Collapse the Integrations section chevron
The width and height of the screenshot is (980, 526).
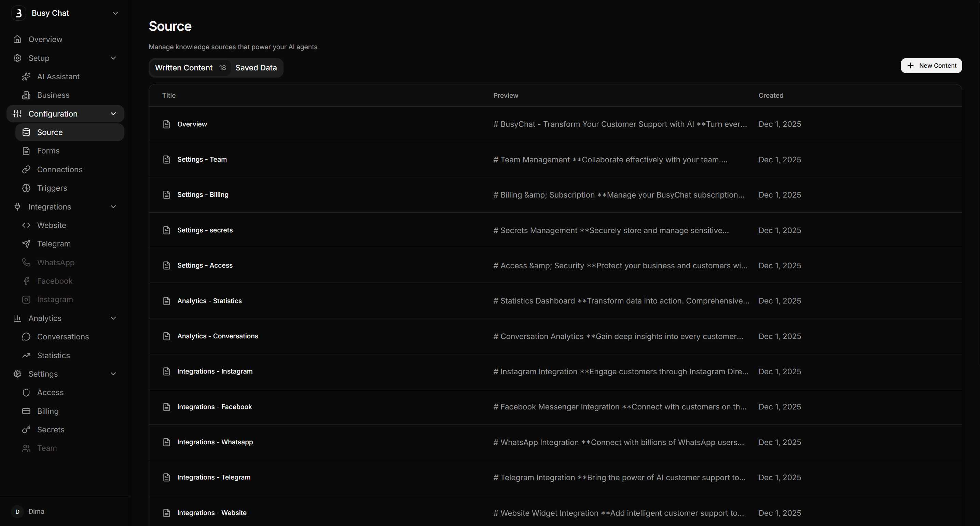(x=113, y=207)
